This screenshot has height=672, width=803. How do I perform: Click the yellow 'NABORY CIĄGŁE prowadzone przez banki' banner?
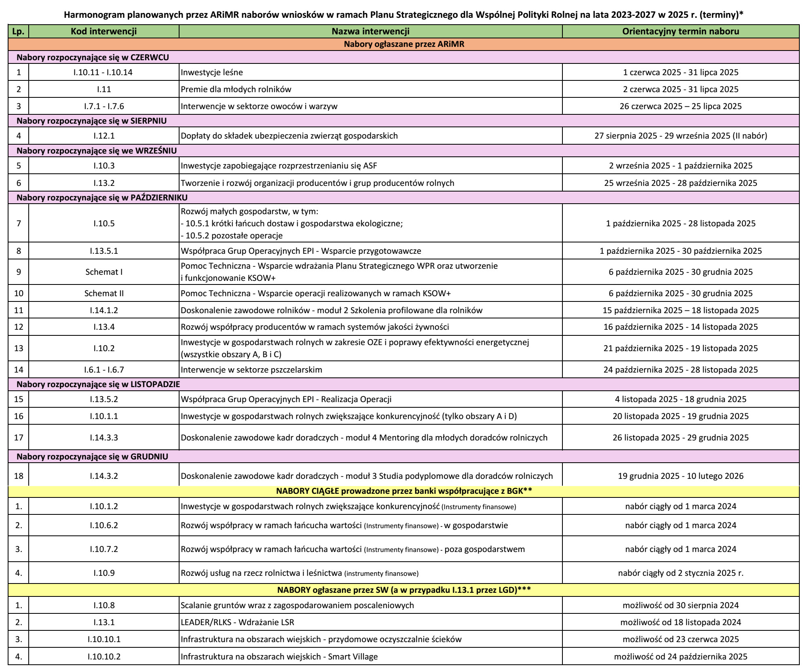coord(404,491)
